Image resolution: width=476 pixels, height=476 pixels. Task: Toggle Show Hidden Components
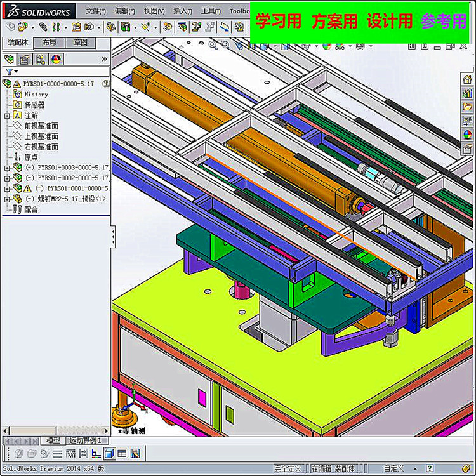pos(111,27)
